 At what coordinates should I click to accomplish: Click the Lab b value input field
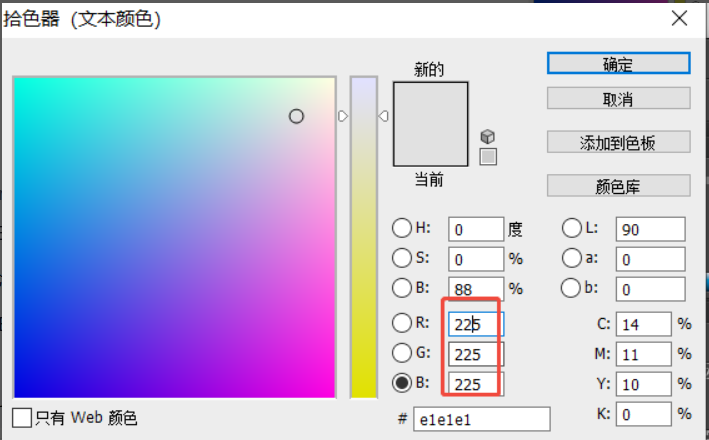pos(650,289)
